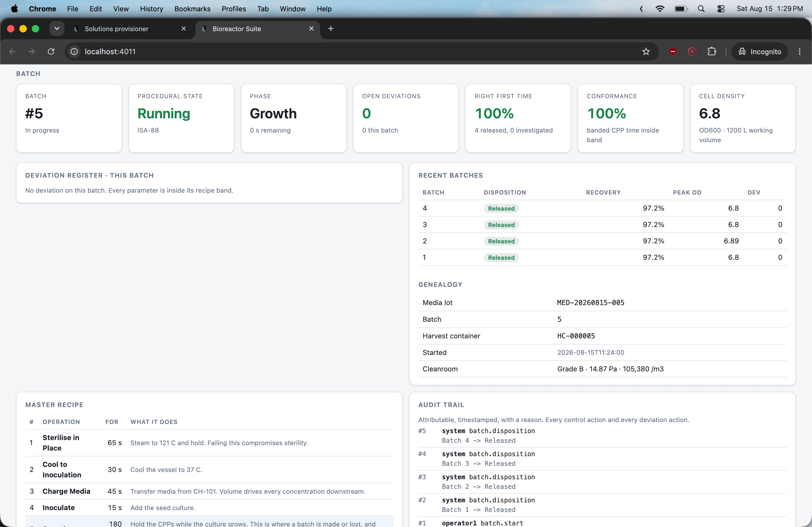
Task: Click the Cleanroom Grade B reading
Action: tap(610, 369)
